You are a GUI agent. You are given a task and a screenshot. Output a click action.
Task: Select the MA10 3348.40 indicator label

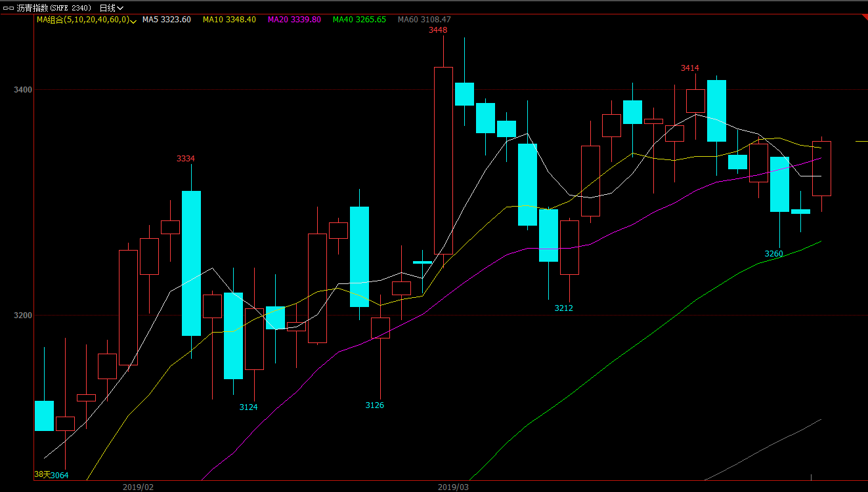(229, 20)
